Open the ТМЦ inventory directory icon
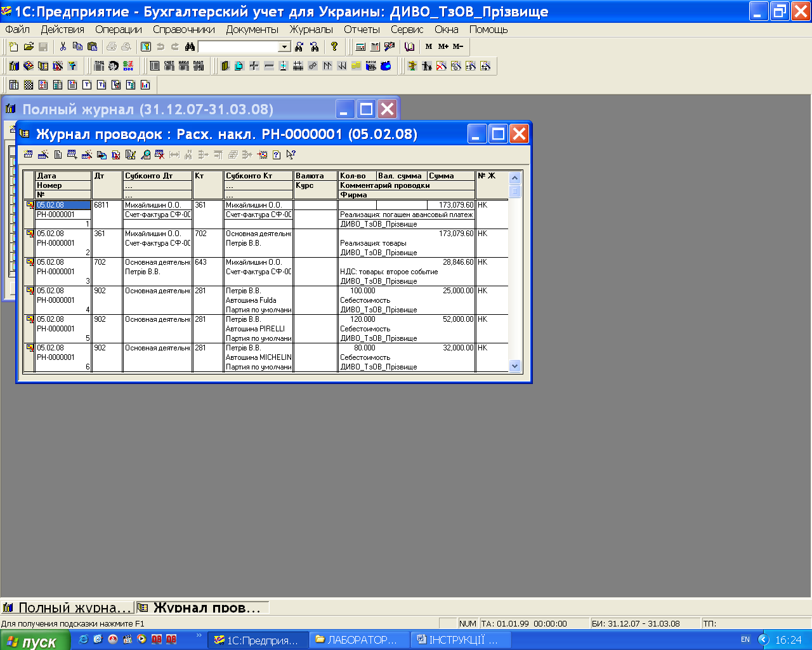This screenshot has height=650, width=812. click(x=99, y=65)
